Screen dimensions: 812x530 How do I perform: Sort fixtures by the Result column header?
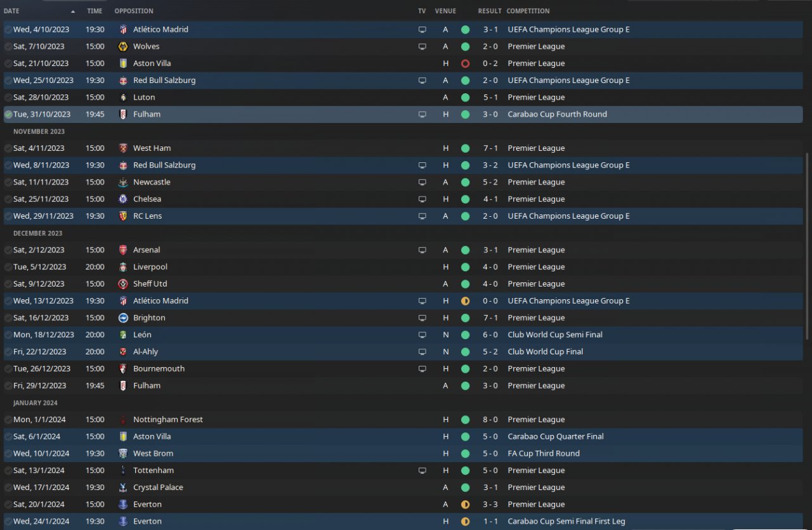(489, 11)
